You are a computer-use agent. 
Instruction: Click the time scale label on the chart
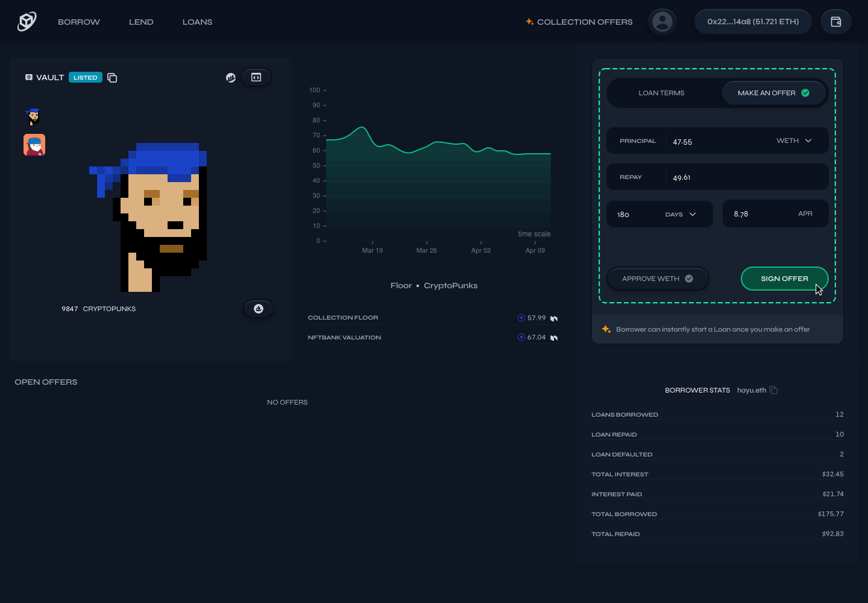(x=534, y=234)
